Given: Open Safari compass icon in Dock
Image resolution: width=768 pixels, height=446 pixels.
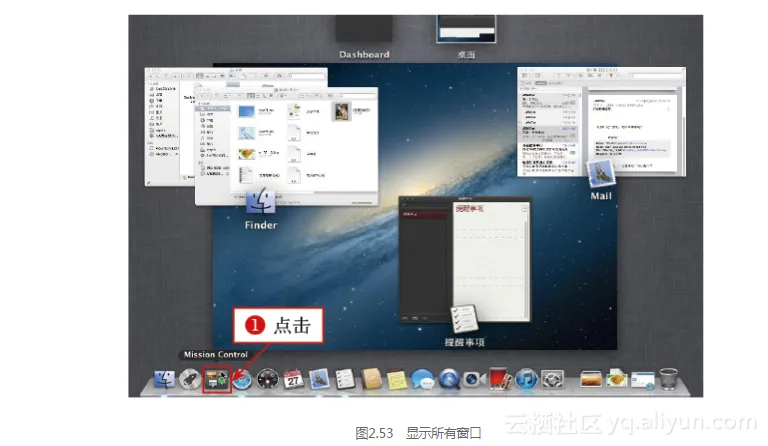Looking at the screenshot, I should click(242, 380).
